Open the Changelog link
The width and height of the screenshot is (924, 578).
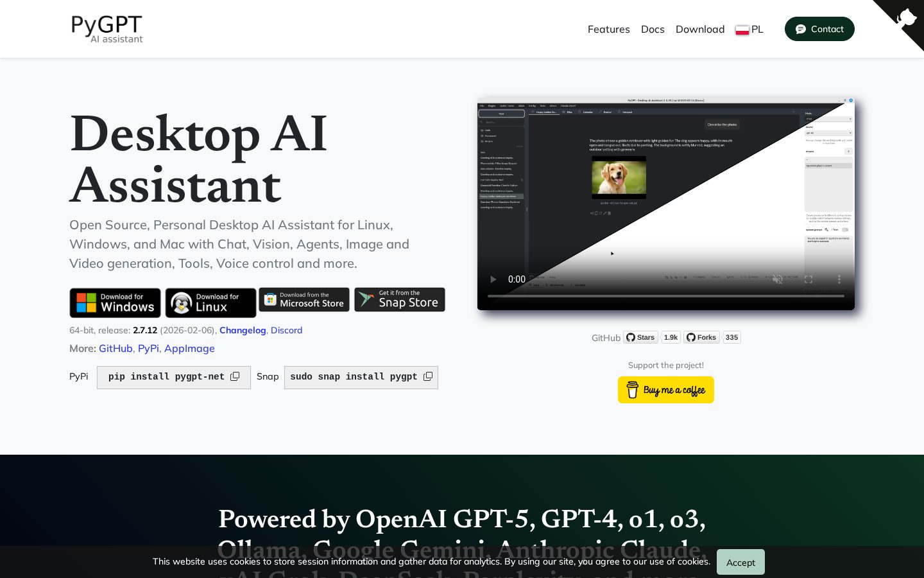(243, 330)
